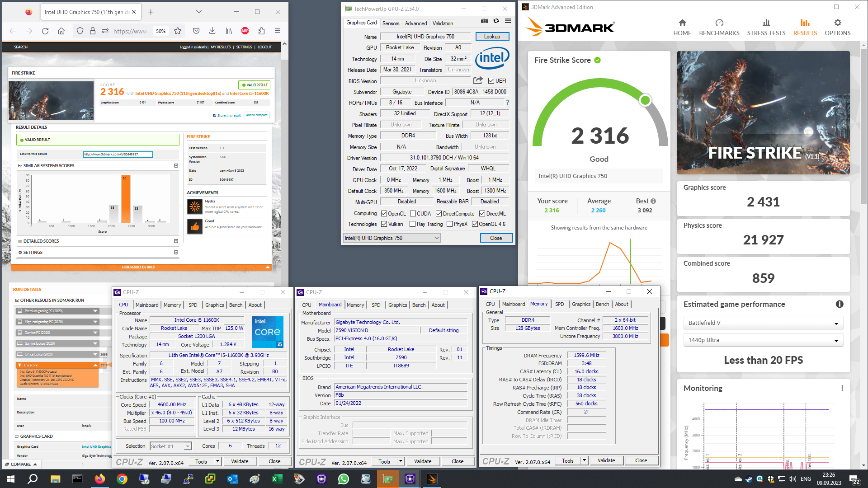Click GPU-Z screenshot camera icon
Viewport: 868px width, 488px height.
click(485, 21)
